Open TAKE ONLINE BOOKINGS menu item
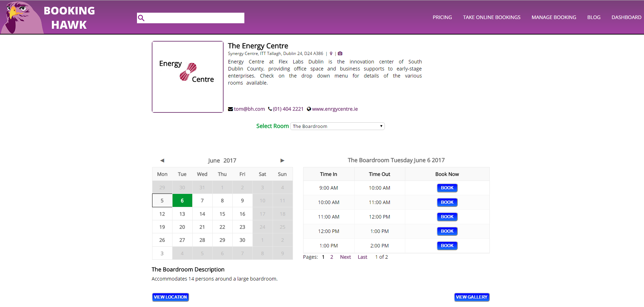The height and width of the screenshot is (307, 644). pyautogui.click(x=492, y=17)
